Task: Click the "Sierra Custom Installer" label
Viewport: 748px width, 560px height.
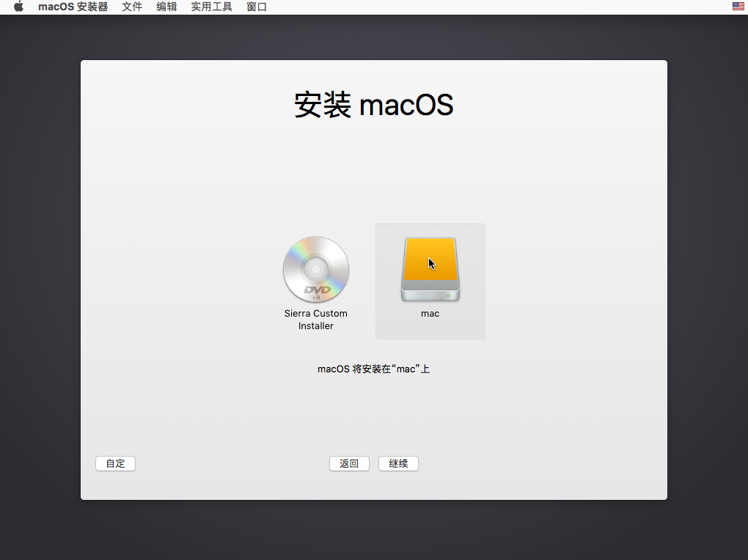Action: [x=316, y=320]
